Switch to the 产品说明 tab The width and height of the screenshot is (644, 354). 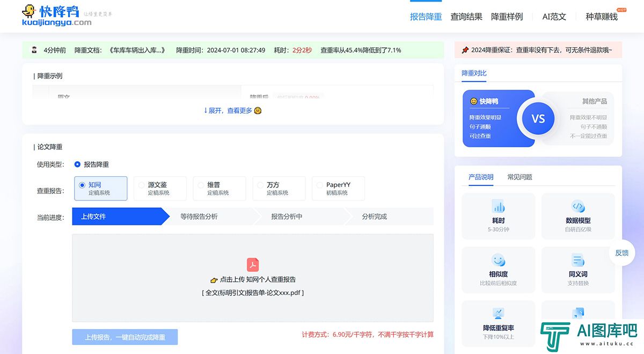(x=481, y=177)
